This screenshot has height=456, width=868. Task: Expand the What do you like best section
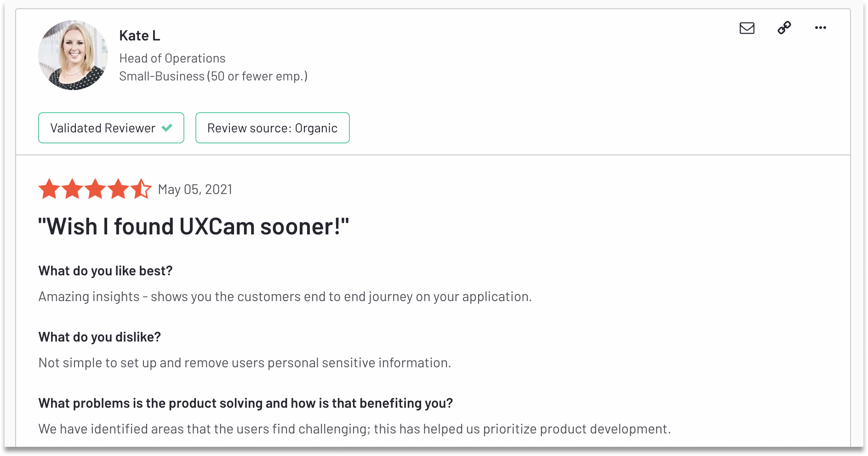[105, 271]
